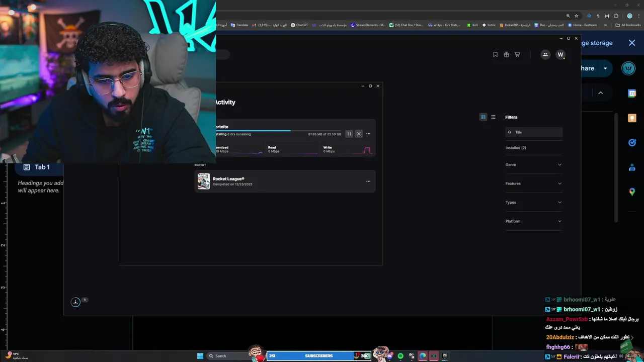Open Google Keep side panel icon
Viewport: 644px width, 362px height.
point(632,118)
